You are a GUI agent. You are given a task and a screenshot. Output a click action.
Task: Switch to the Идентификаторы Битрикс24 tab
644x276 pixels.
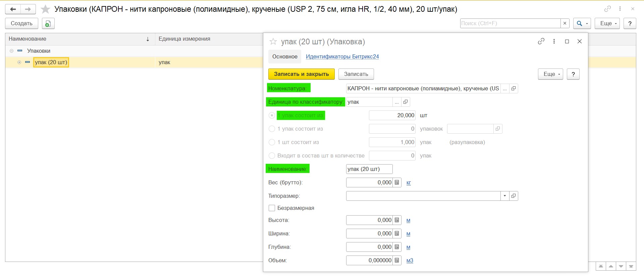[x=342, y=56]
